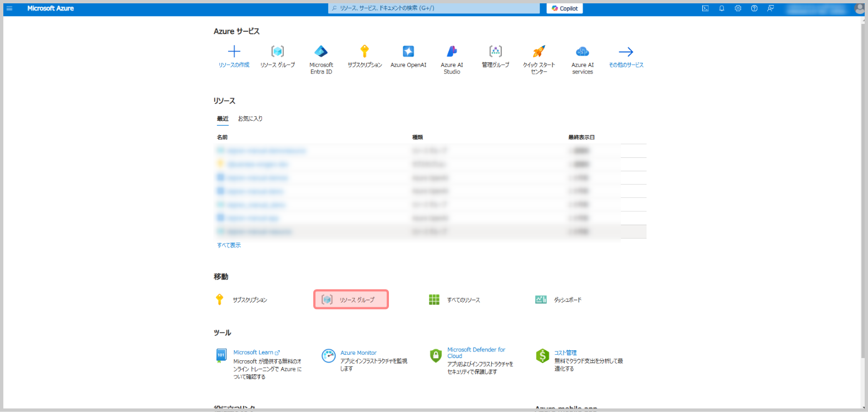This screenshot has width=868, height=412.
Task: Click the 種類 column header
Action: 417,137
